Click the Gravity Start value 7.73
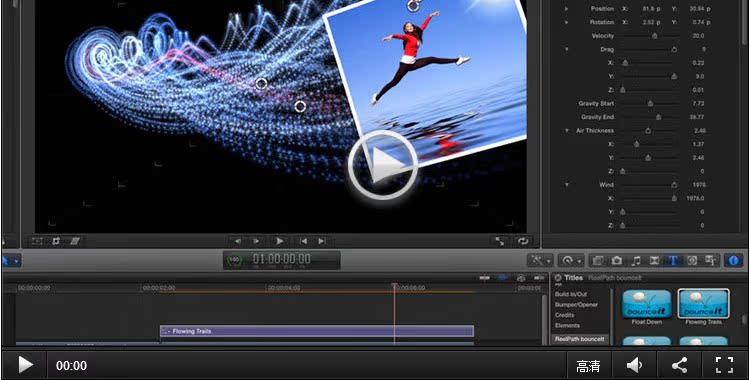 [x=698, y=104]
